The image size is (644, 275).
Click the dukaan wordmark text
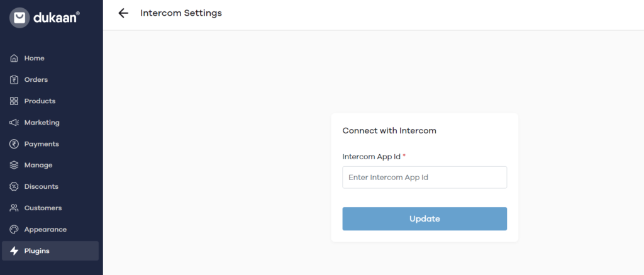coord(57,17)
